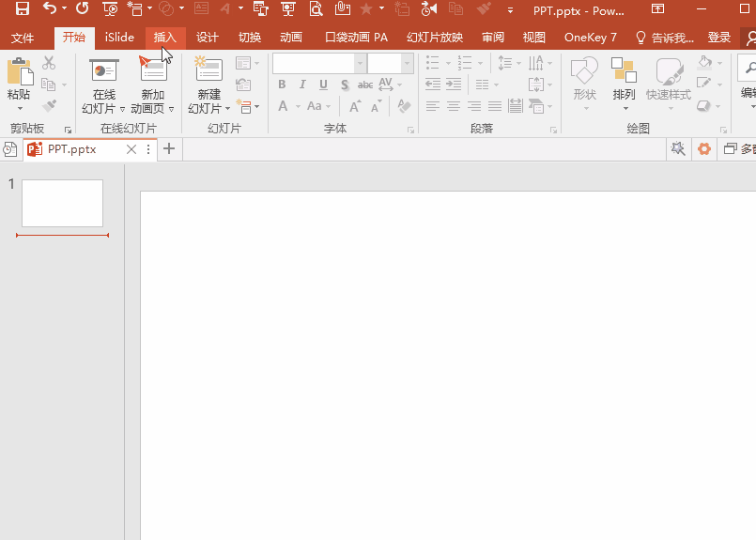
Task: Click the Login button
Action: (718, 38)
